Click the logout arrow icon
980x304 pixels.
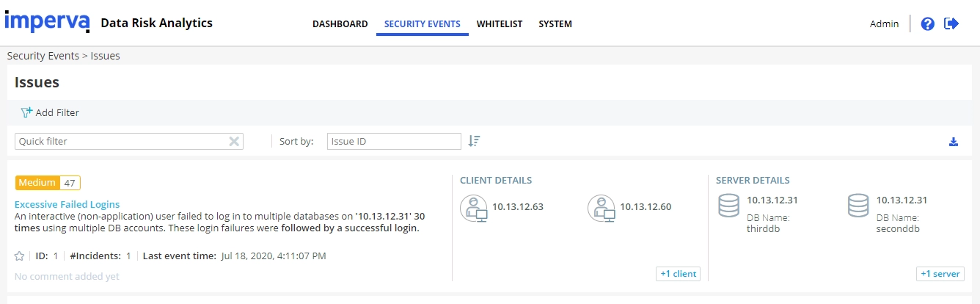951,23
